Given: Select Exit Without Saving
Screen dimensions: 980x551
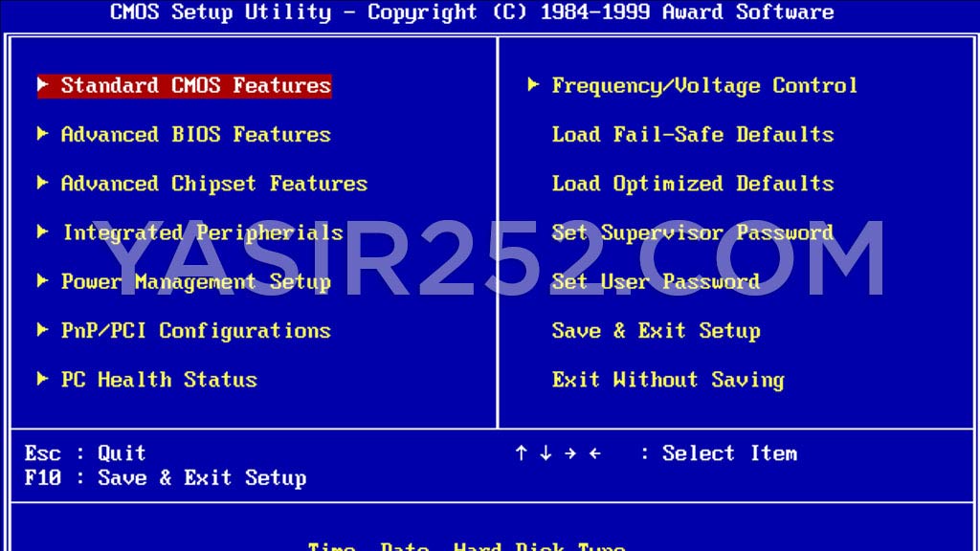Looking at the screenshot, I should 667,379.
